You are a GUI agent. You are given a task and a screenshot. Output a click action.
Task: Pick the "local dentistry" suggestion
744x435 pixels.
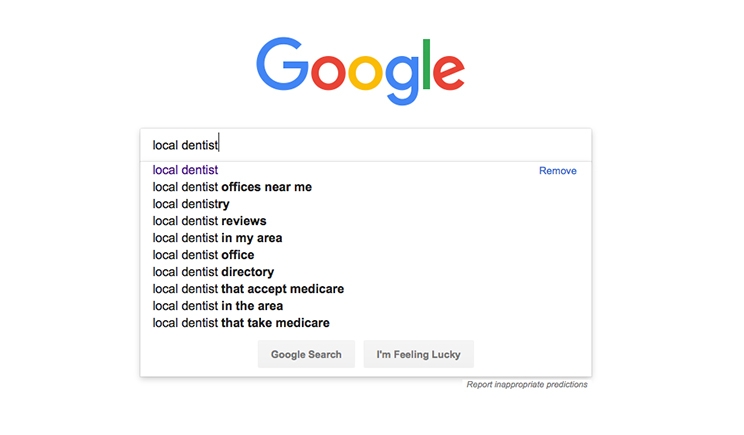point(191,204)
